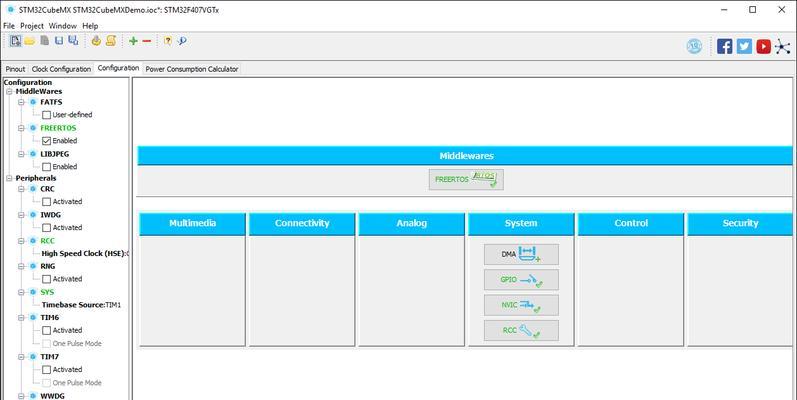Click the New Project toolbar icon

(15, 41)
